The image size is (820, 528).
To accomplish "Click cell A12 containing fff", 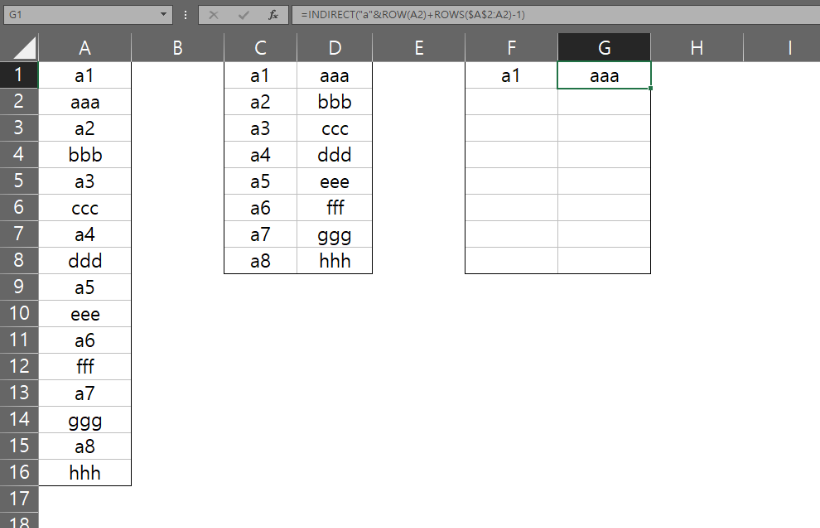I will point(85,366).
